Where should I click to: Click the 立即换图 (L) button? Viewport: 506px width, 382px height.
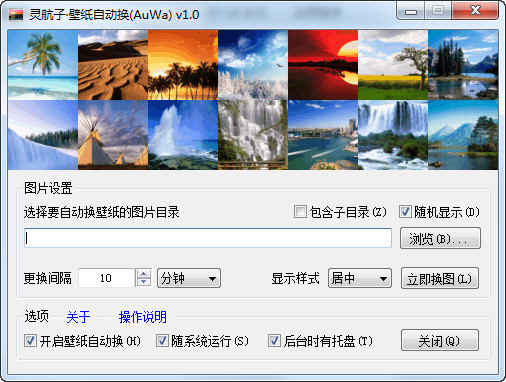click(x=440, y=278)
